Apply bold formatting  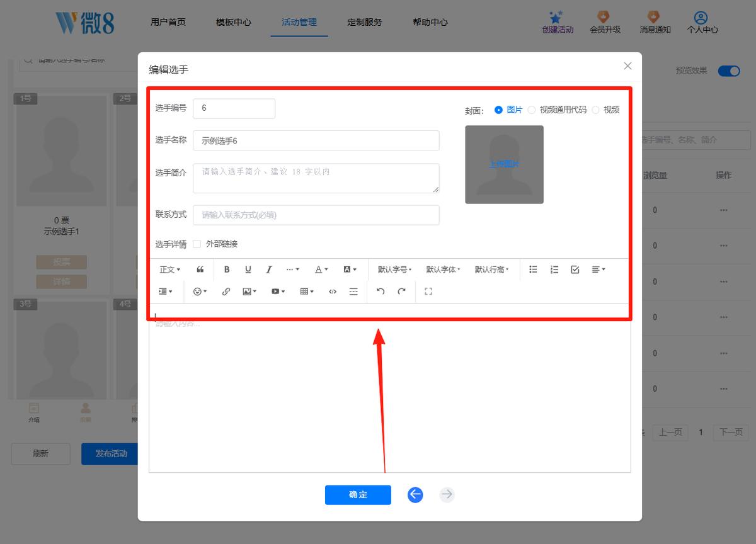pos(227,269)
